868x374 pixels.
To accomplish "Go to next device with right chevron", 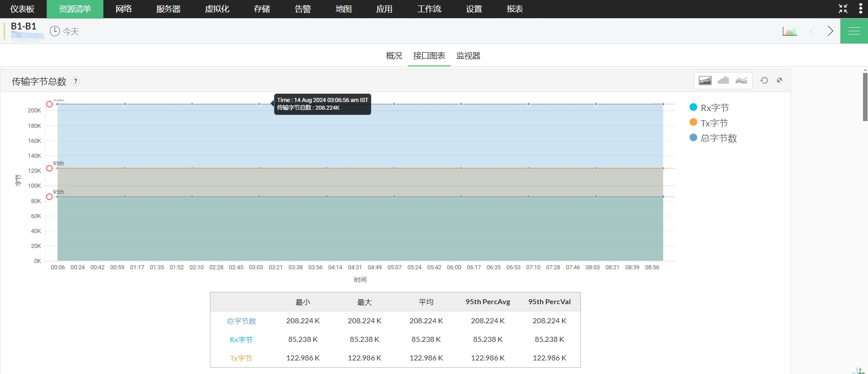I will click(830, 31).
